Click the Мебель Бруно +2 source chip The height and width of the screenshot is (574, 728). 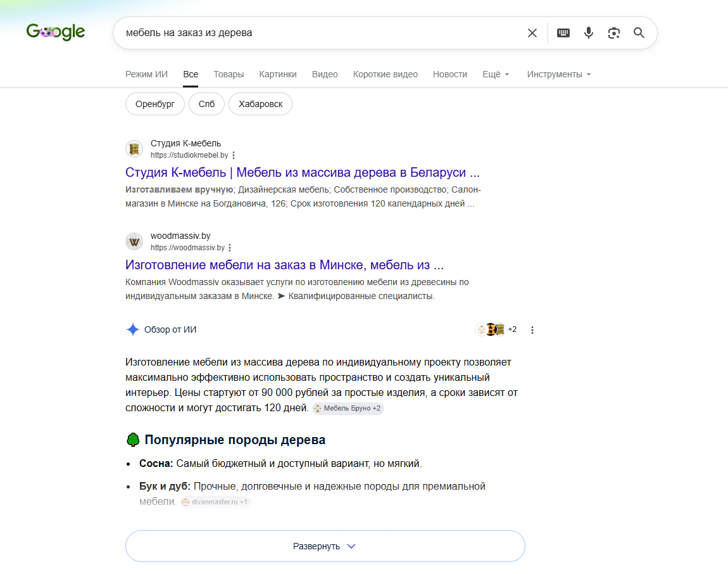pyautogui.click(x=348, y=408)
